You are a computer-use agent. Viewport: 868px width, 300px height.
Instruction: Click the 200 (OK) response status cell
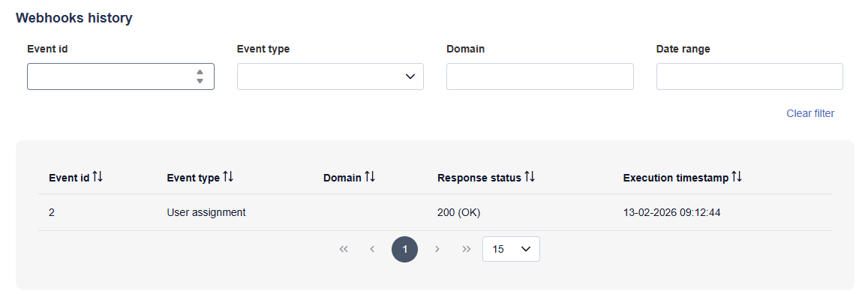click(458, 212)
